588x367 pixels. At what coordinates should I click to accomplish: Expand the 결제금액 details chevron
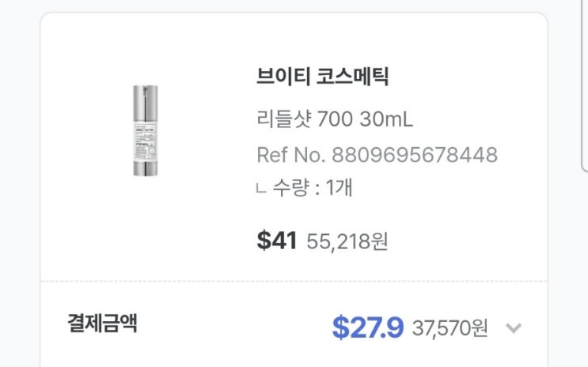[514, 328]
